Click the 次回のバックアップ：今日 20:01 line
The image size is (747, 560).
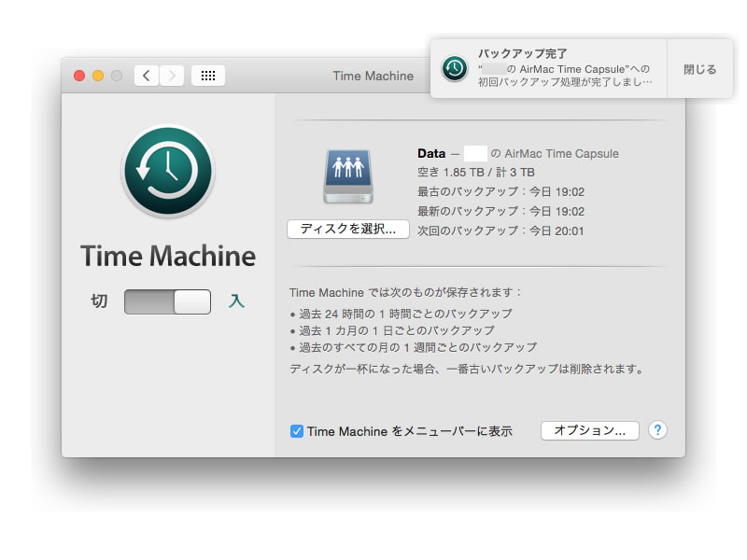[500, 231]
